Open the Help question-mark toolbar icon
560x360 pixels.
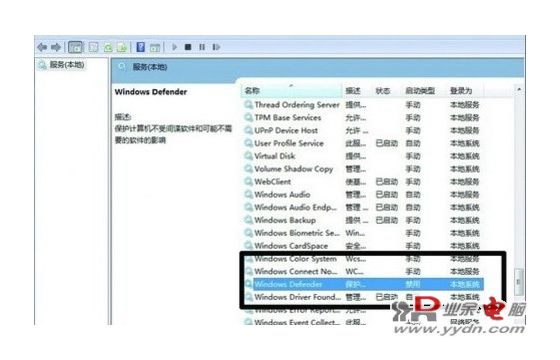click(141, 47)
